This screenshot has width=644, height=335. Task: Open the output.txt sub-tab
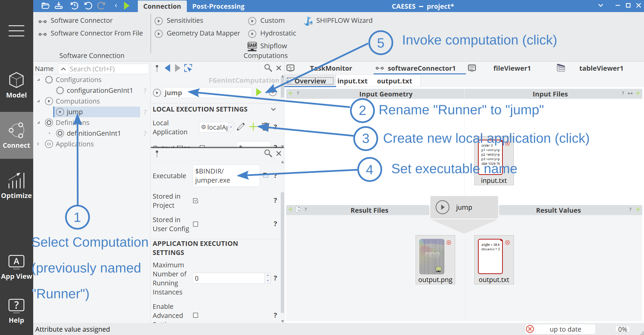[394, 81]
